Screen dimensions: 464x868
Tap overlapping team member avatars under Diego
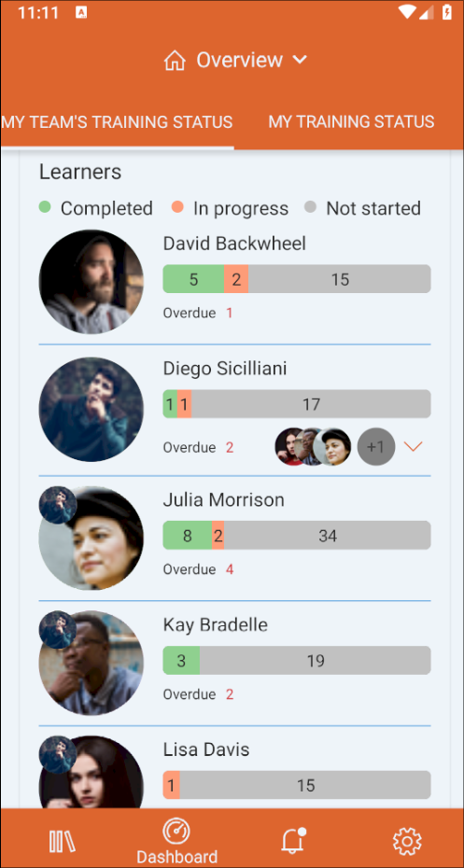point(313,446)
